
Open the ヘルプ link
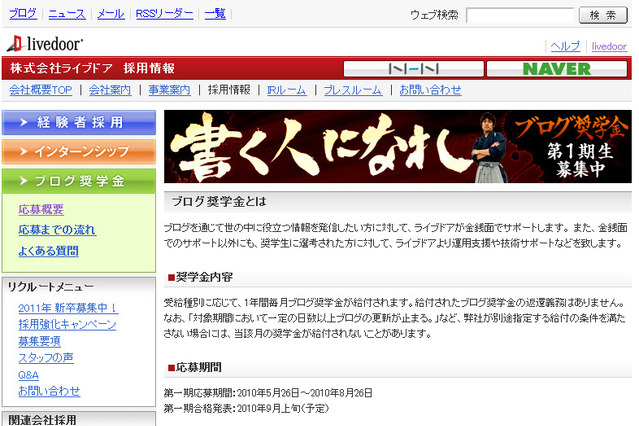565,46
